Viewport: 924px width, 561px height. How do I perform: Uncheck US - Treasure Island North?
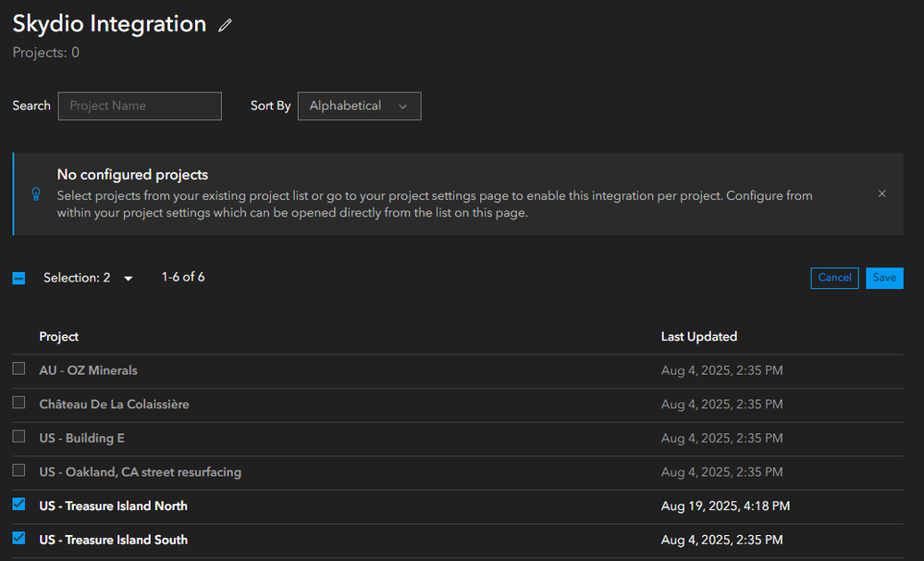pos(18,505)
